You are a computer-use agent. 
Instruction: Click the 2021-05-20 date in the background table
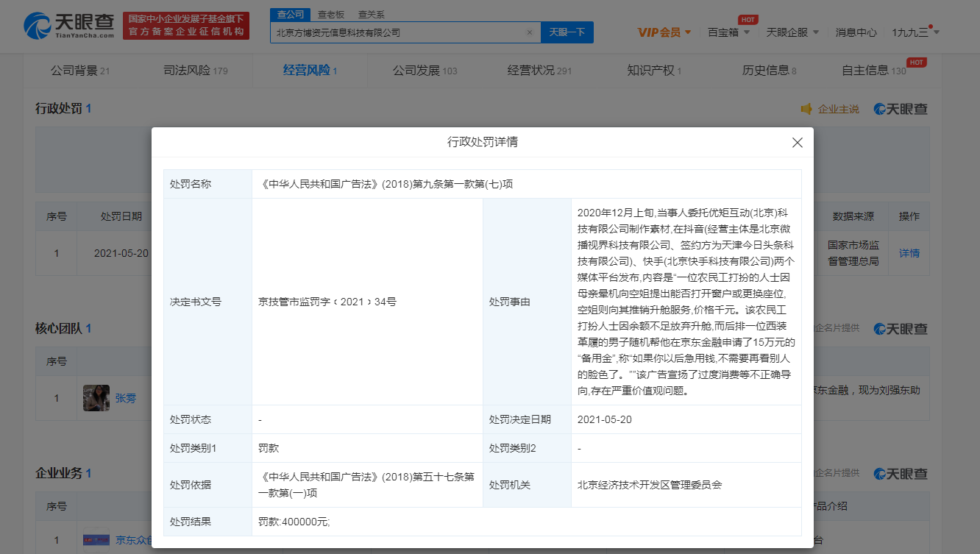click(x=121, y=253)
